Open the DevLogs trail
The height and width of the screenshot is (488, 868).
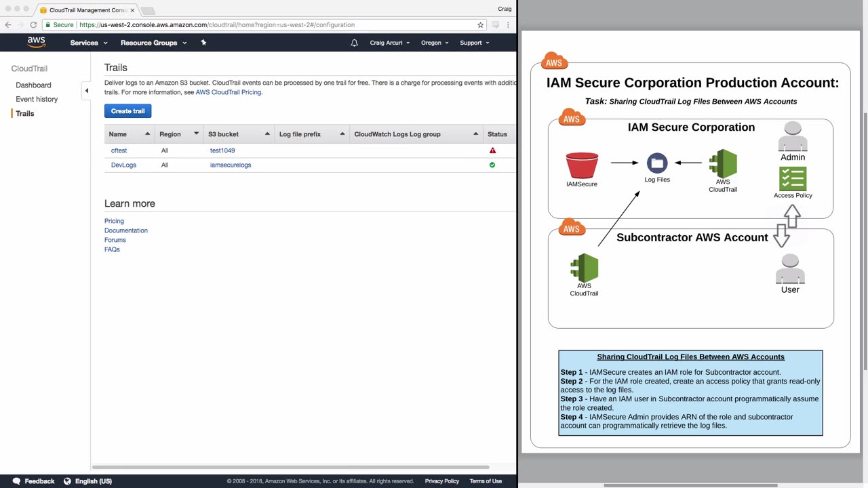click(123, 165)
